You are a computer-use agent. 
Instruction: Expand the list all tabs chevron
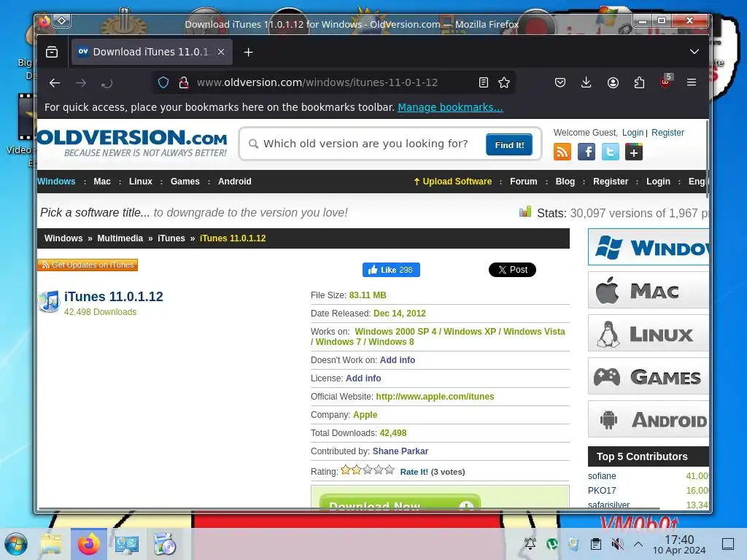point(694,52)
